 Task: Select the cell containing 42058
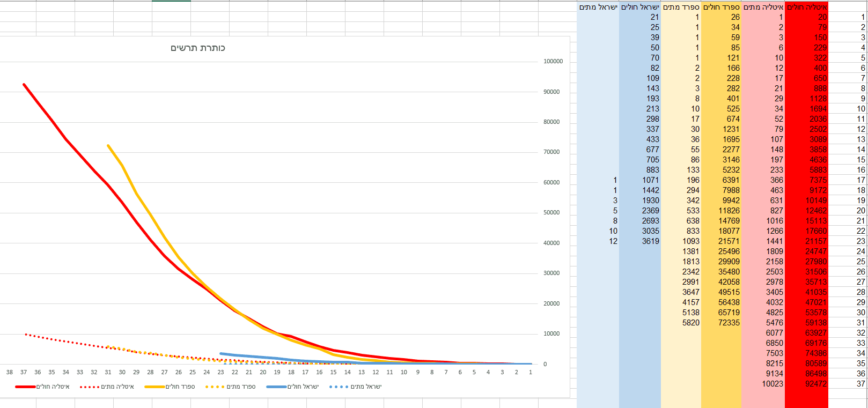(x=721, y=282)
